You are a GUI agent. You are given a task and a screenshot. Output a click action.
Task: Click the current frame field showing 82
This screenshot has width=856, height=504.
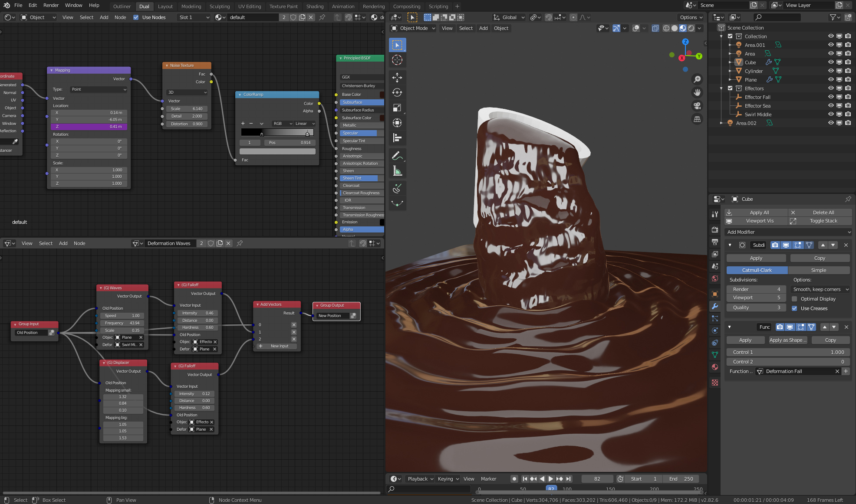point(597,479)
